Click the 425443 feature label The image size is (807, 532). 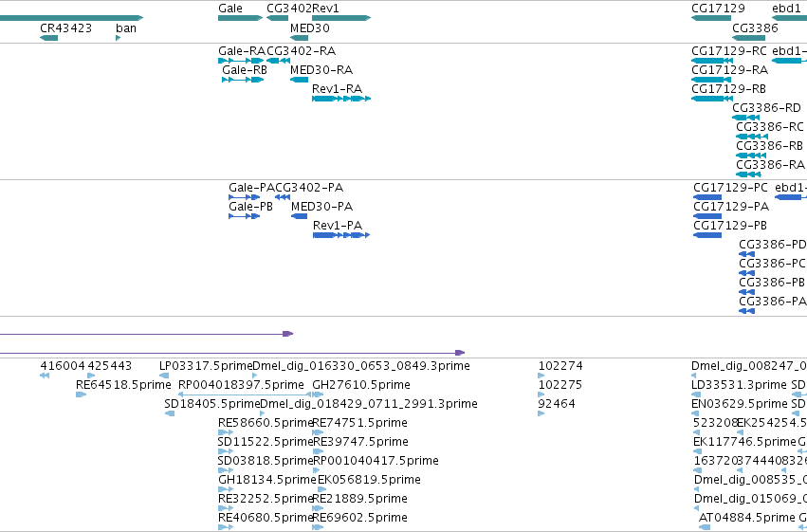coord(110,366)
